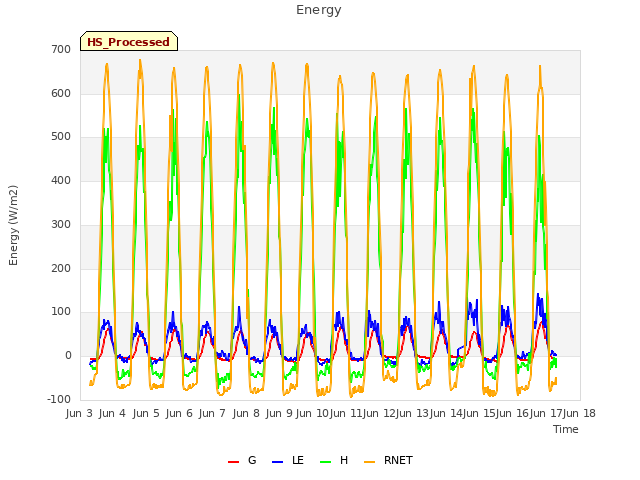The image size is (640, 480).
Task: Click the orange RNET legend swatch
Action: click(369, 462)
